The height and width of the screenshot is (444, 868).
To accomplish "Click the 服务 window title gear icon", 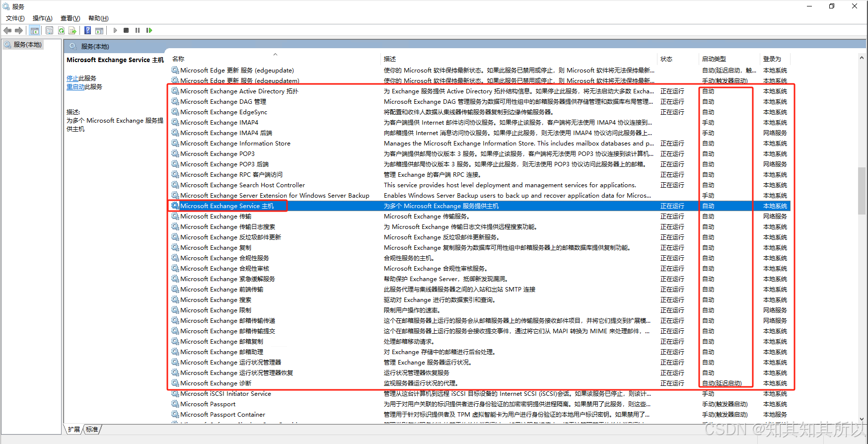I will 6,6.
